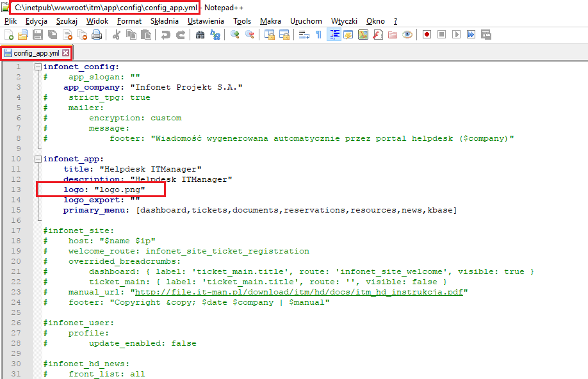Select the config_app.yml document tab
588x379 pixels.
pyautogui.click(x=36, y=53)
